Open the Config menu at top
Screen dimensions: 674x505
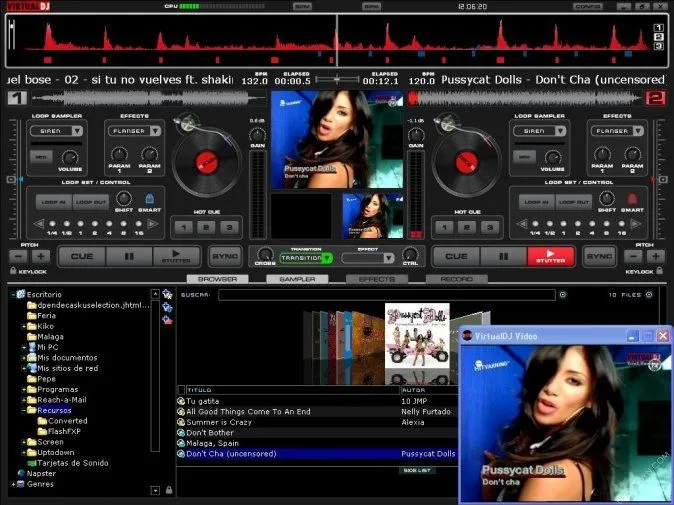pyautogui.click(x=587, y=6)
